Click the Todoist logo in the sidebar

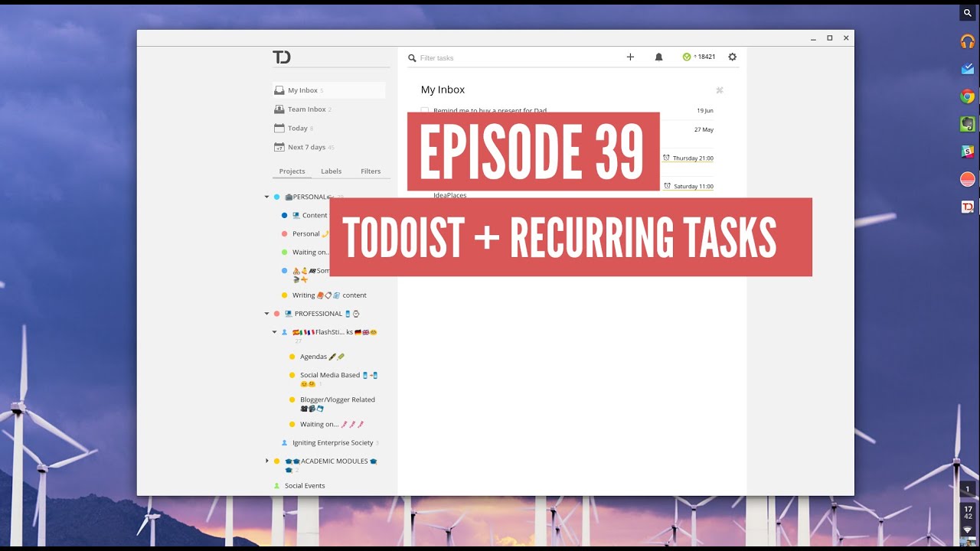282,57
